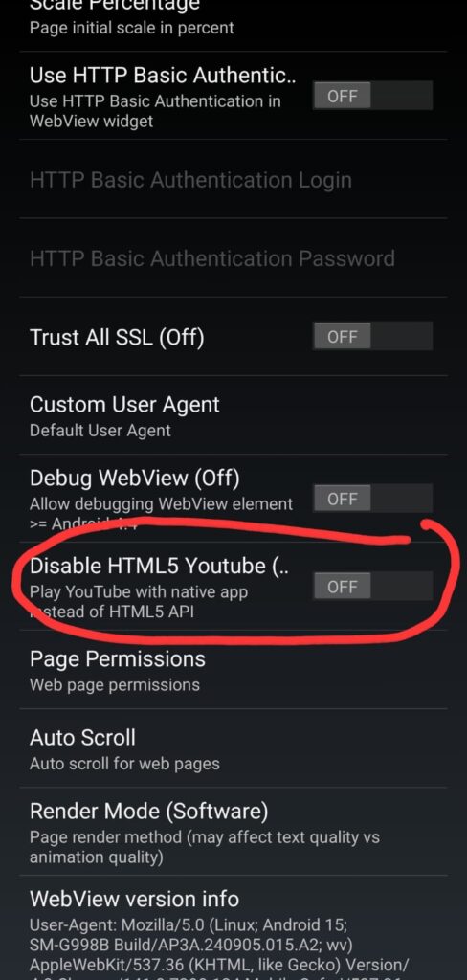Screen dimensions: 467x980
Task: Tap the Debug WebView (Off) title
Action: click(x=134, y=479)
